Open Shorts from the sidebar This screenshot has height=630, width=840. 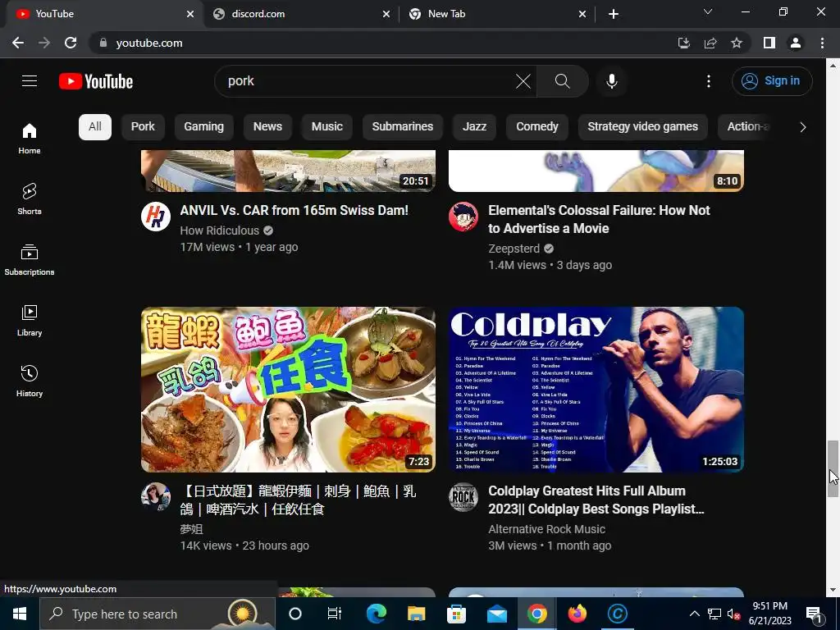(x=30, y=199)
